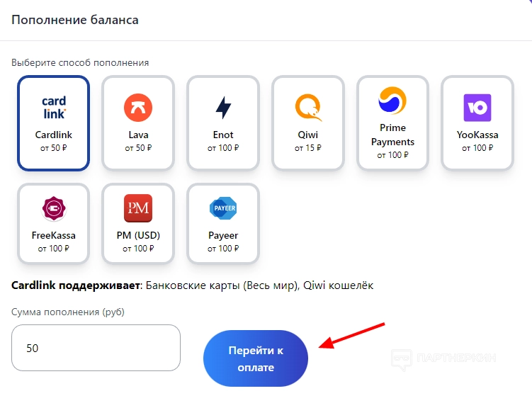Select the Enot payment option
The image size is (532, 408).
click(x=223, y=135)
